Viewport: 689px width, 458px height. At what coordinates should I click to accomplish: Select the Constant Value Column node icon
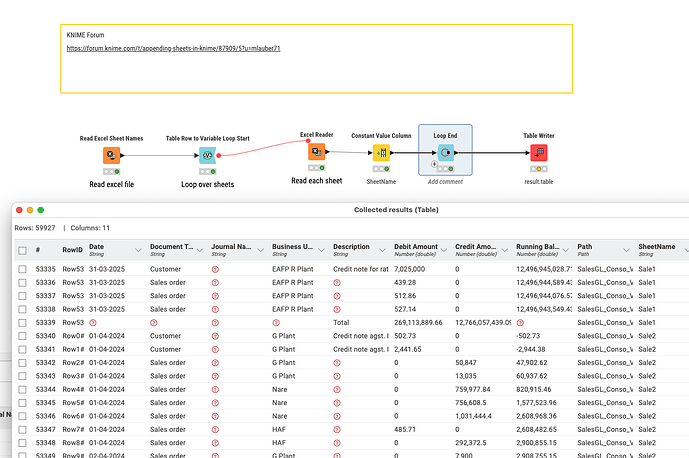pyautogui.click(x=381, y=153)
